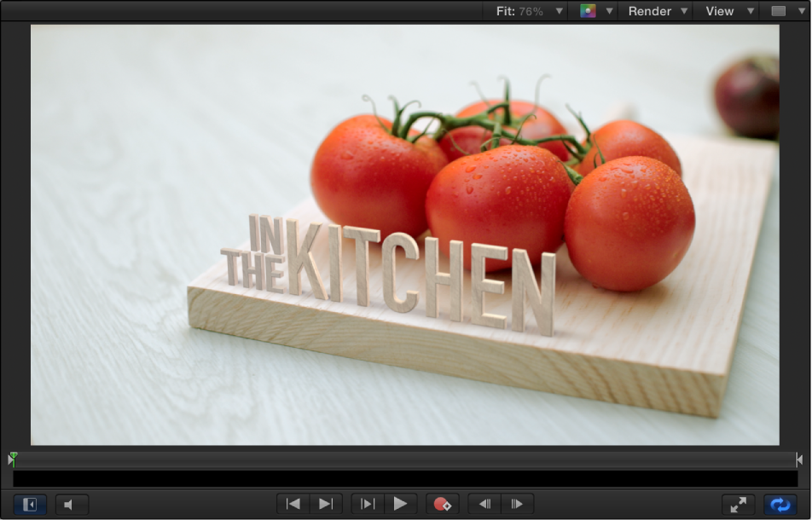Open the Fit zoom level menu
812x520 pixels.
point(525,11)
